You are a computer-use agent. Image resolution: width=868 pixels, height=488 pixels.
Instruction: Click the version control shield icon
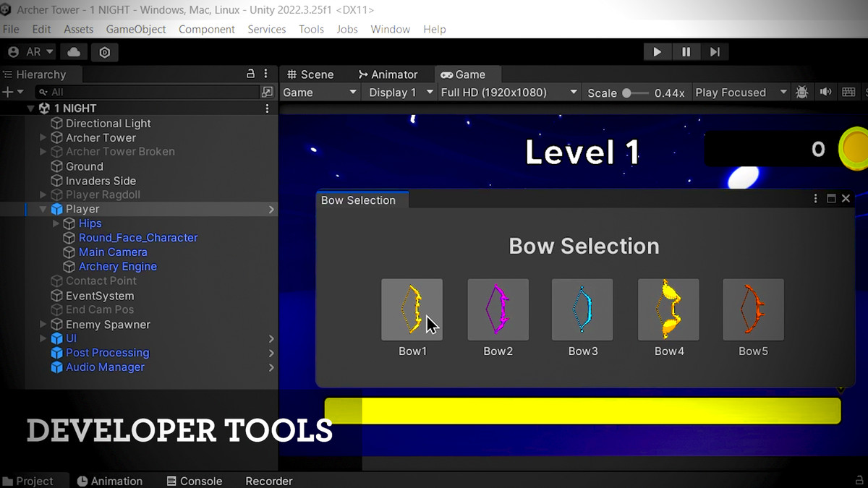[x=105, y=52]
